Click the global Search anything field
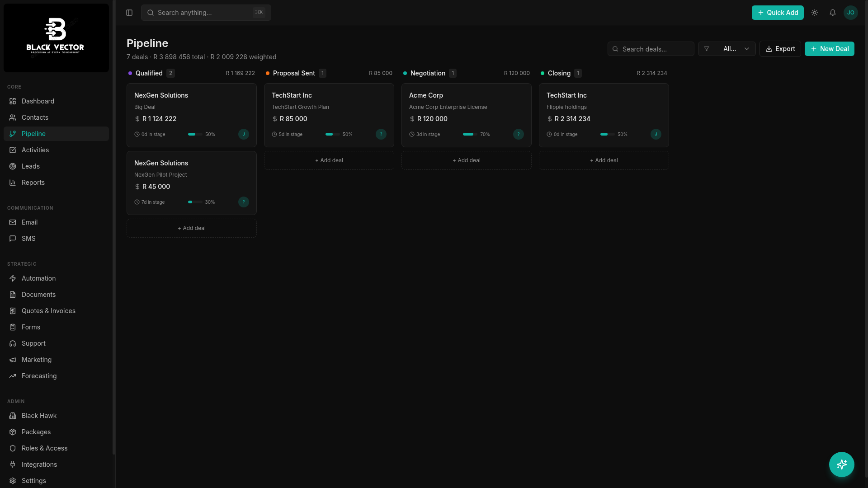The width and height of the screenshot is (868, 488). pyautogui.click(x=206, y=13)
